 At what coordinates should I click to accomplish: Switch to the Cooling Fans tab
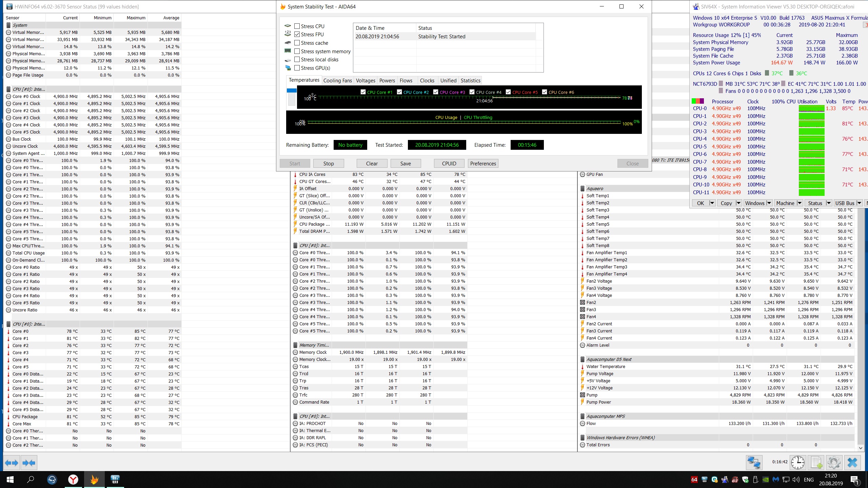click(x=337, y=81)
